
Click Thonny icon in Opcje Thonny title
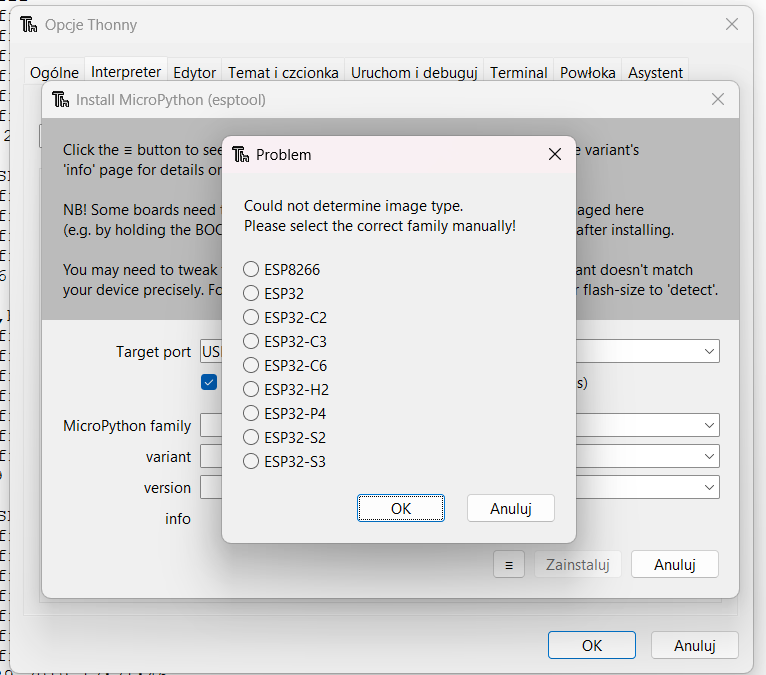pos(29,24)
